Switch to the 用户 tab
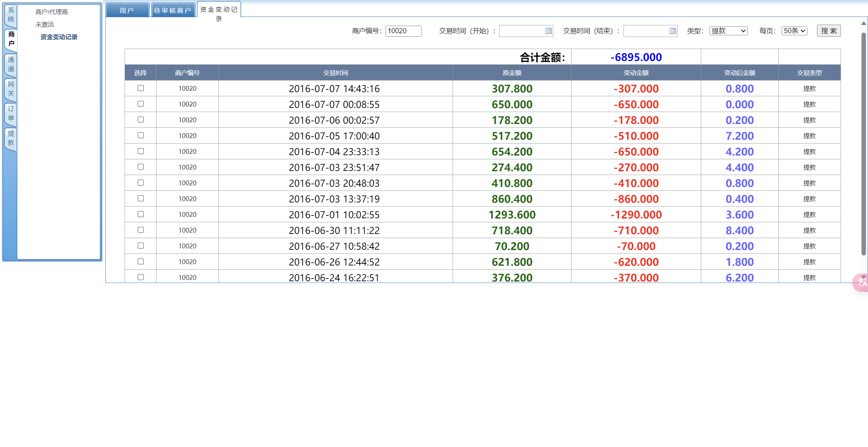Viewport: 868px width, 447px height. 127,10
